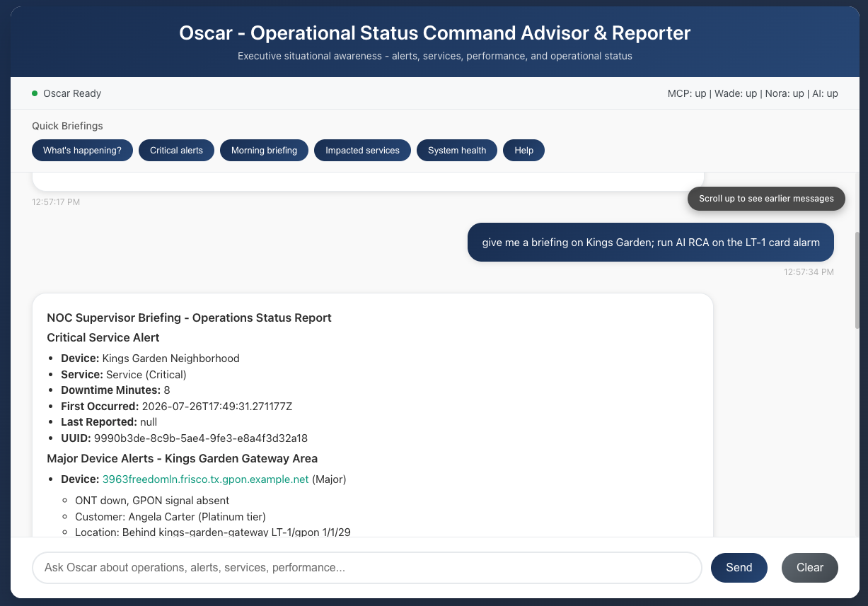Screen dimensions: 868x606
Task: Open the Critical alerts briefing
Action: tap(176, 151)
